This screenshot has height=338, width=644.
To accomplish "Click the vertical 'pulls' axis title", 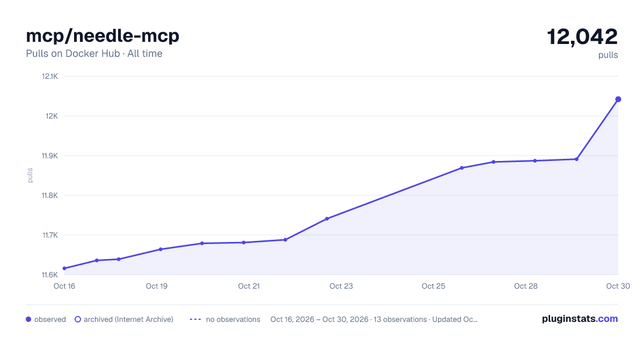I will (x=30, y=175).
